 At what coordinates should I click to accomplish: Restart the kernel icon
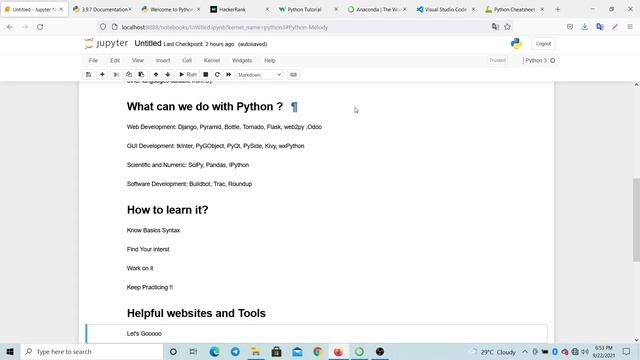point(217,75)
